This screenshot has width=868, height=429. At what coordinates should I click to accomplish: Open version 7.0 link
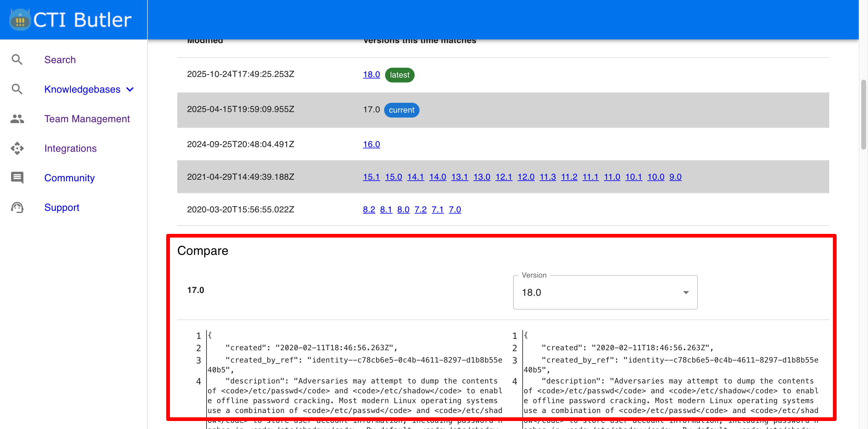coord(455,210)
